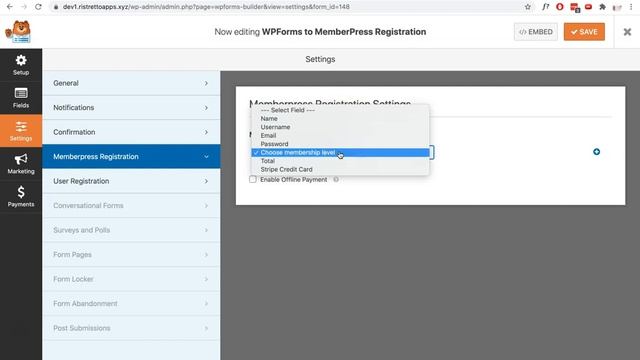Image resolution: width=640 pixels, height=360 pixels.
Task: Expand the Form Abandonment section
Action: (x=131, y=303)
